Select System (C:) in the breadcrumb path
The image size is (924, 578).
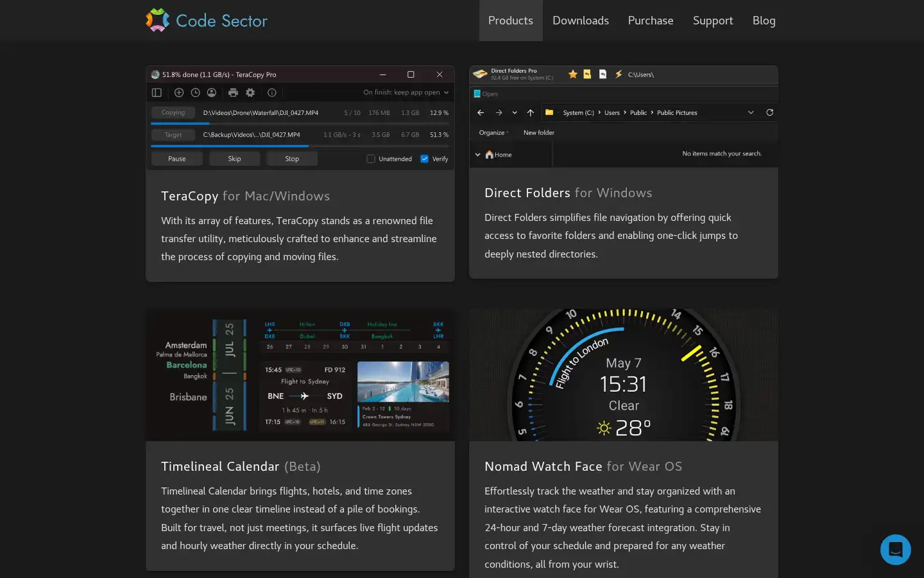(578, 113)
